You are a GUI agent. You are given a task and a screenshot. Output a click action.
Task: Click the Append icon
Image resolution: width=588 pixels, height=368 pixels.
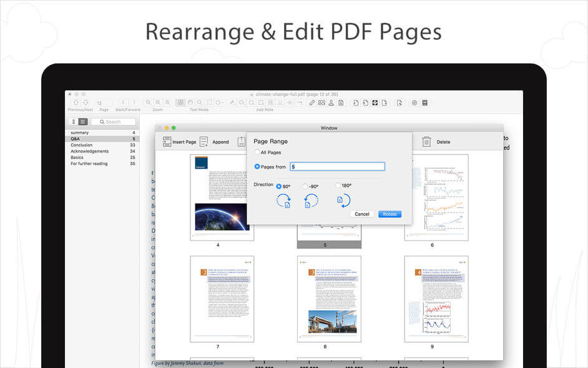[203, 141]
